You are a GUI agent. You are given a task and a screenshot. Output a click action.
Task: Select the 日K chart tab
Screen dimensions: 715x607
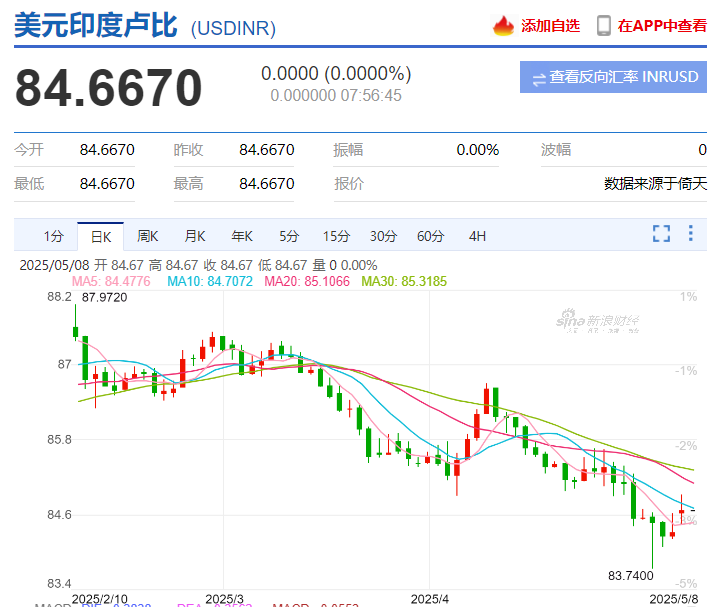[101, 237]
